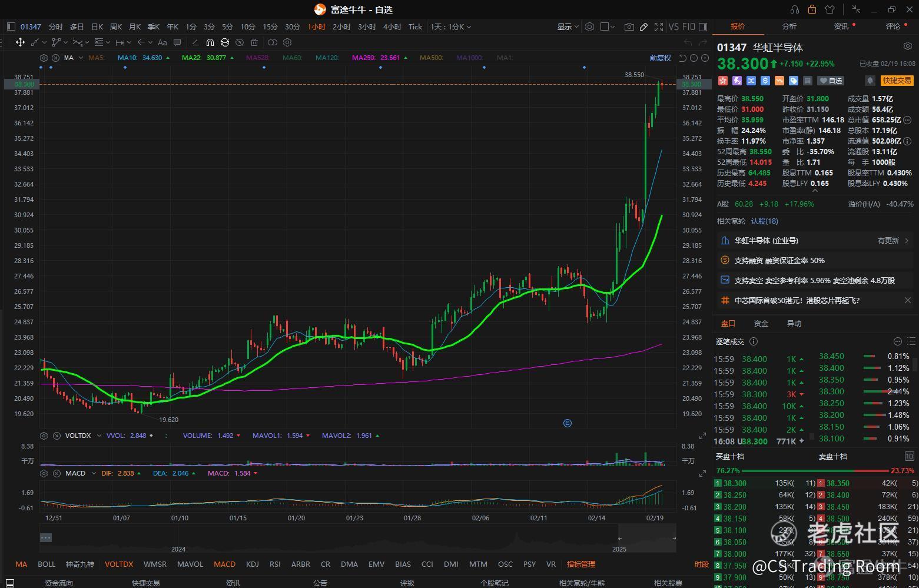Open MACD indicator settings gear

pos(44,473)
